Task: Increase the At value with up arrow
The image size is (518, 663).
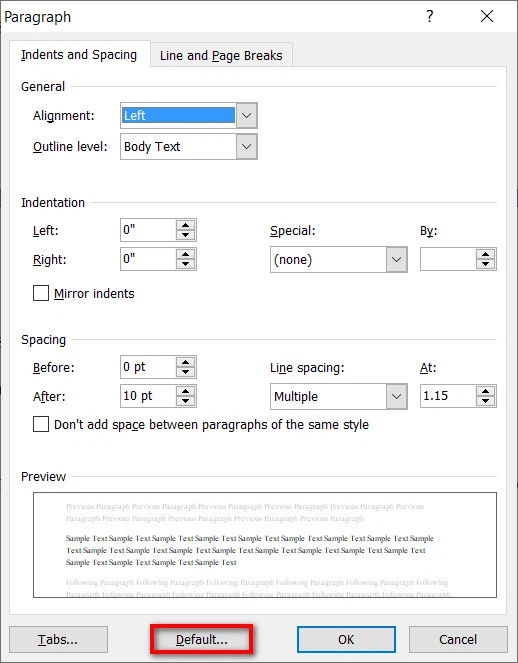Action: pyautogui.click(x=485, y=391)
